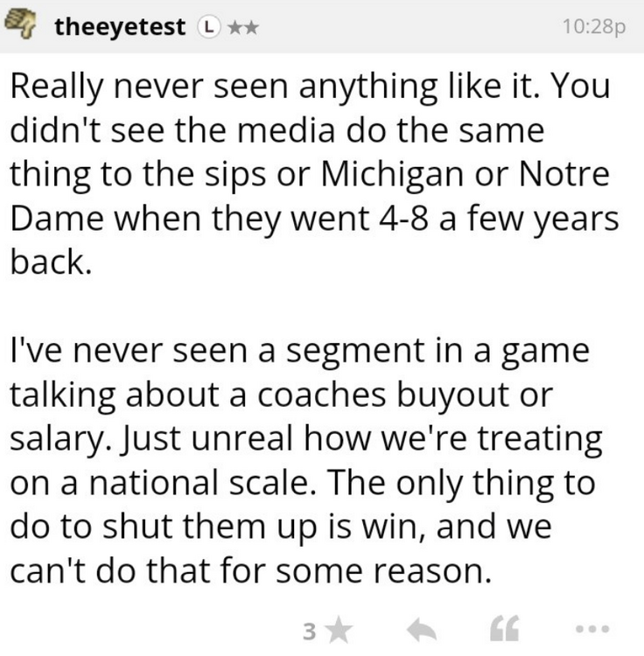Open the theeyetest user profile link
The height and width of the screenshot is (656, 644).
[121, 26]
